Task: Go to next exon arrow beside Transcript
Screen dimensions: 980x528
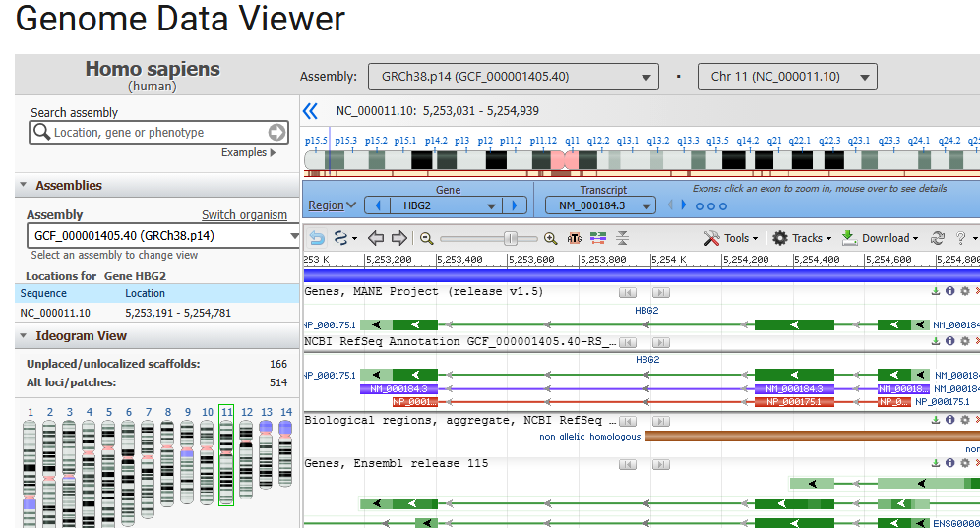Action: (683, 205)
